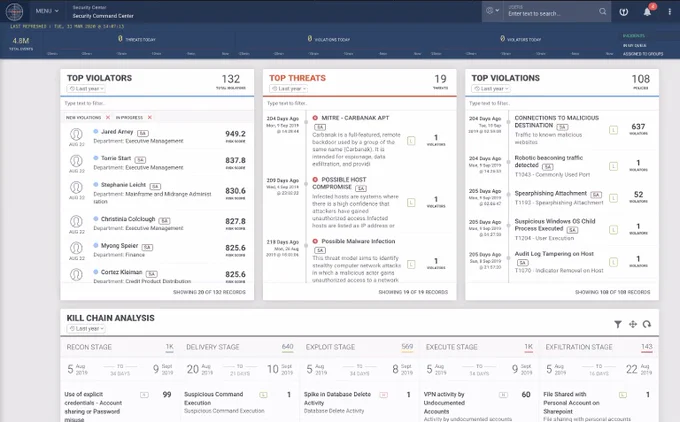Open Spearphishing Attachment violation
The height and width of the screenshot is (422, 680).
pos(551,193)
